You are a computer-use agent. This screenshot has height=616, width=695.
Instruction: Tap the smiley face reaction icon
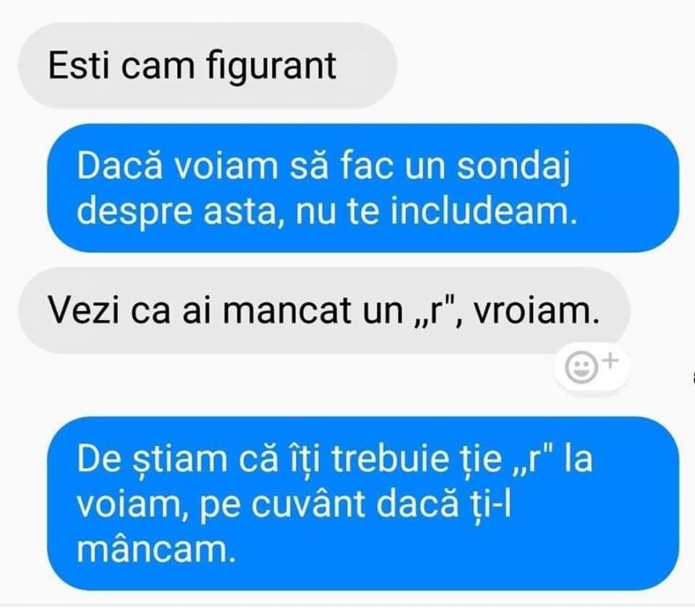click(x=581, y=367)
